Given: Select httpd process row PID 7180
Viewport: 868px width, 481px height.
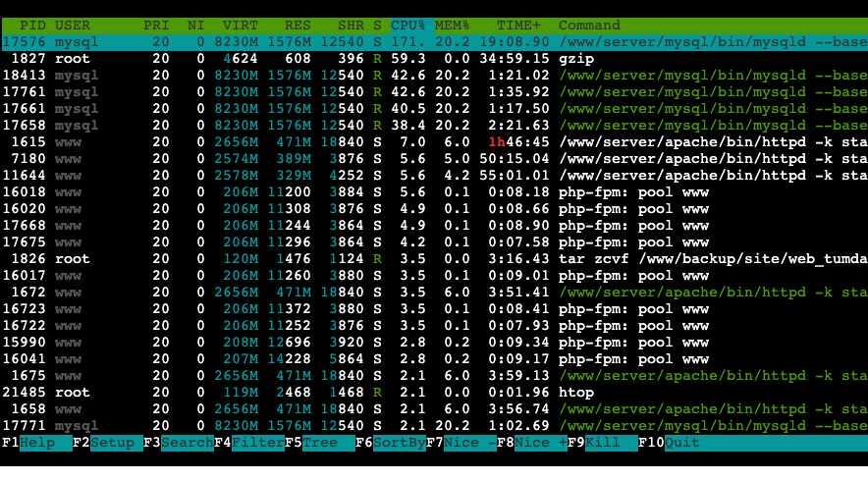Looking at the screenshot, I should [435, 159].
